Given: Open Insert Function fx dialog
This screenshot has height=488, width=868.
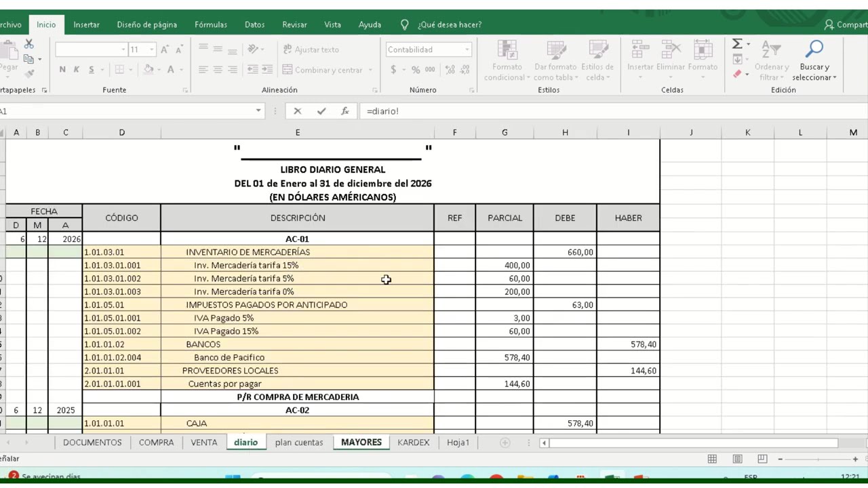Looking at the screenshot, I should tap(345, 111).
